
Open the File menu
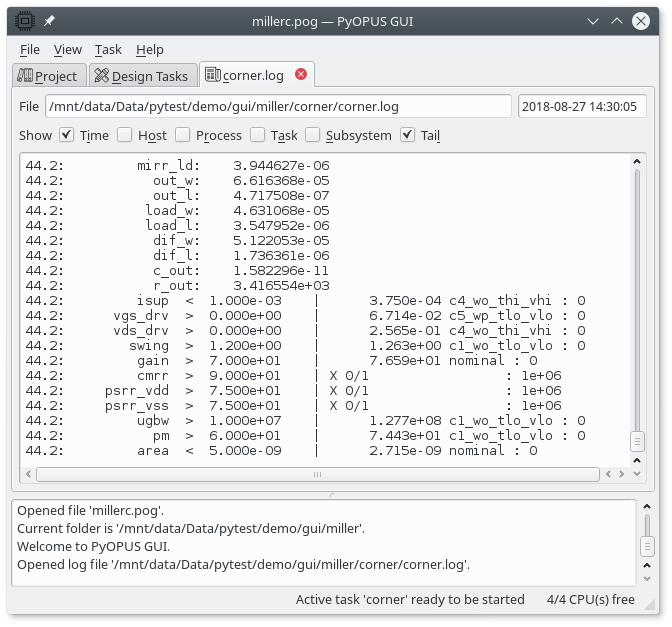(x=30, y=49)
